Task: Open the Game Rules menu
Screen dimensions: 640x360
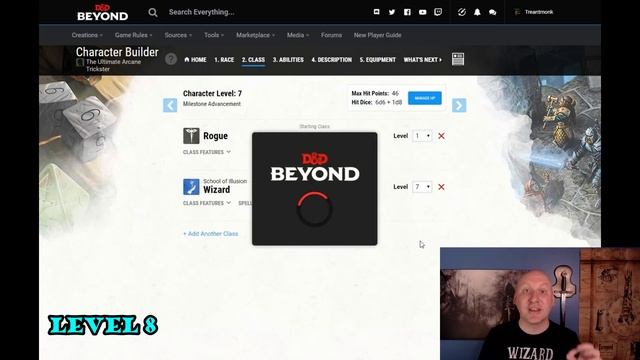Action: (x=133, y=35)
